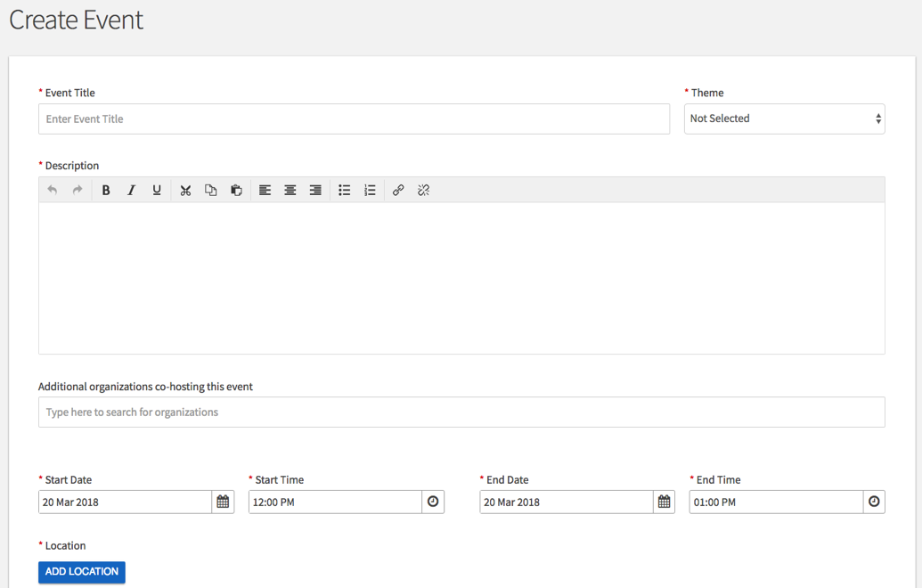
Task: Insert a numbered list
Action: point(370,190)
